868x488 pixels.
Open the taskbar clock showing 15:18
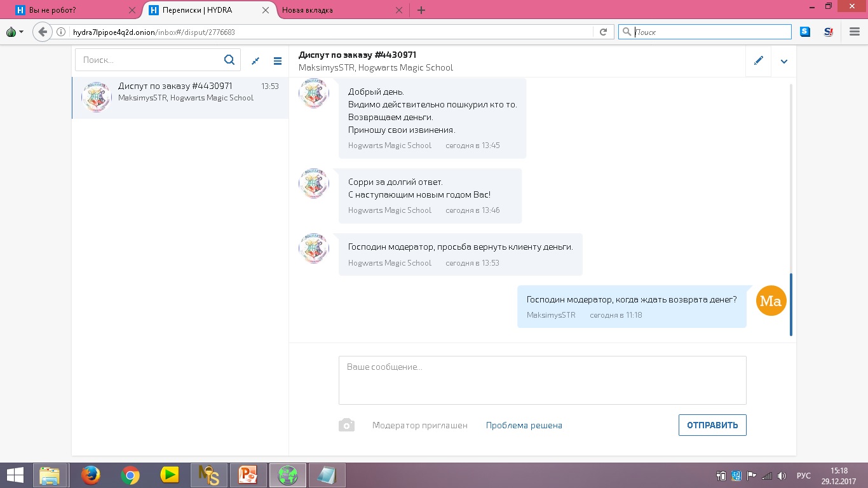tap(839, 475)
